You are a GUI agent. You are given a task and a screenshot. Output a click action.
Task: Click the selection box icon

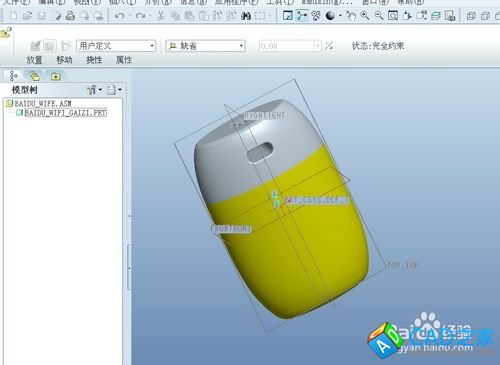(260, 16)
